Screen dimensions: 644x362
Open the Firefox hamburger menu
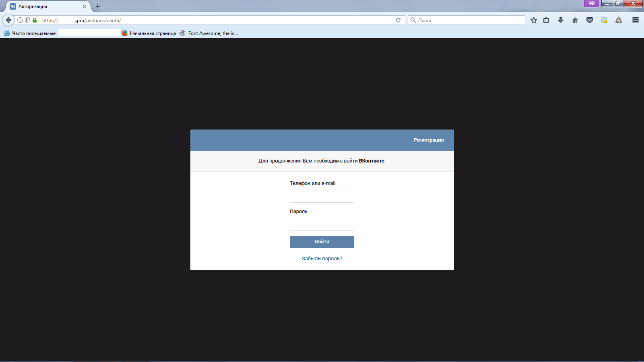(636, 20)
